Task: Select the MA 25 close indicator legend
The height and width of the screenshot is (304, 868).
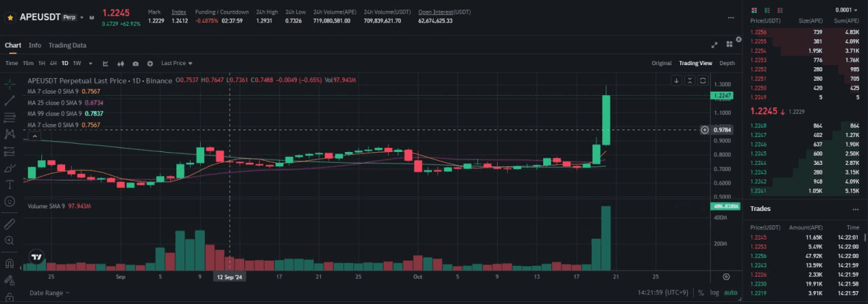Action: pos(65,102)
